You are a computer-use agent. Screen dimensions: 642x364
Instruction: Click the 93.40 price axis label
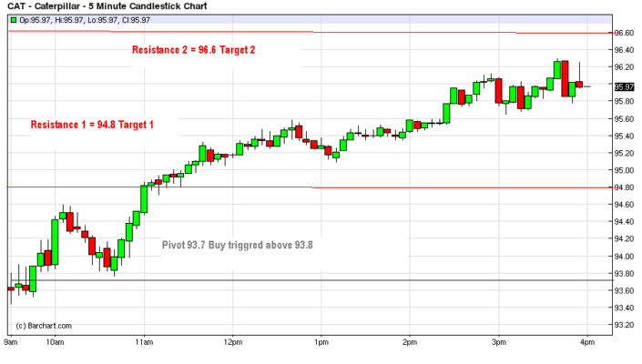coord(624,308)
